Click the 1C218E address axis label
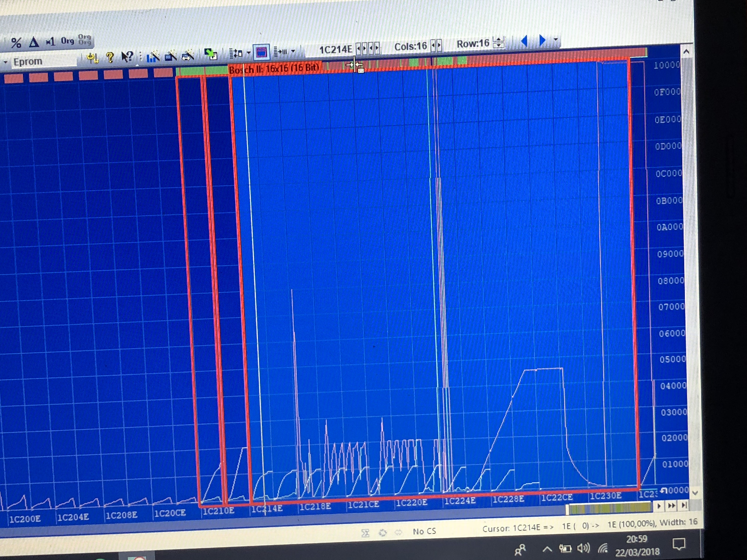Screen dimensions: 747x560 pos(315,507)
